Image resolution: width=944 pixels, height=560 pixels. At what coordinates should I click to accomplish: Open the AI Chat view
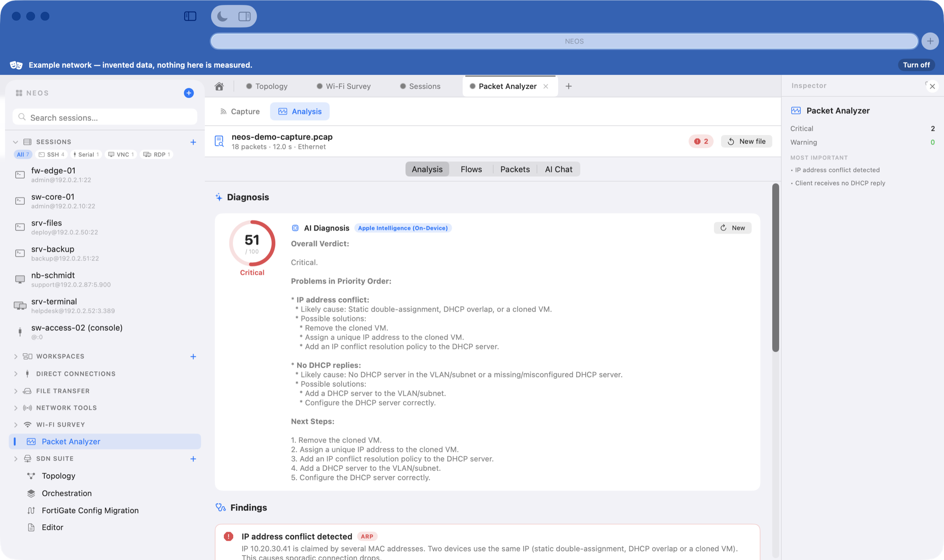pyautogui.click(x=559, y=169)
